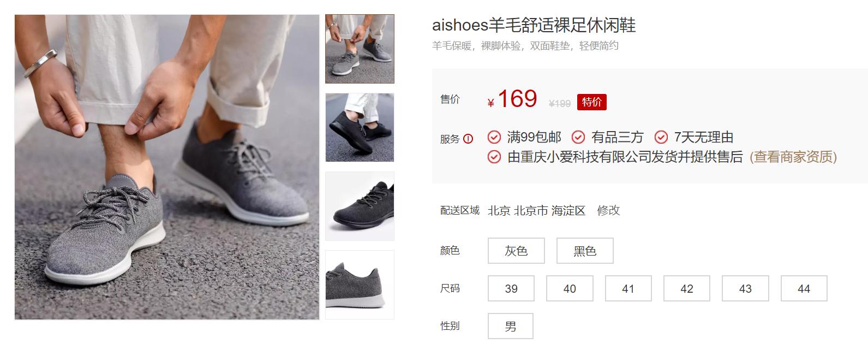Choose shoe size 42
The width and height of the screenshot is (868, 355).
coord(687,288)
